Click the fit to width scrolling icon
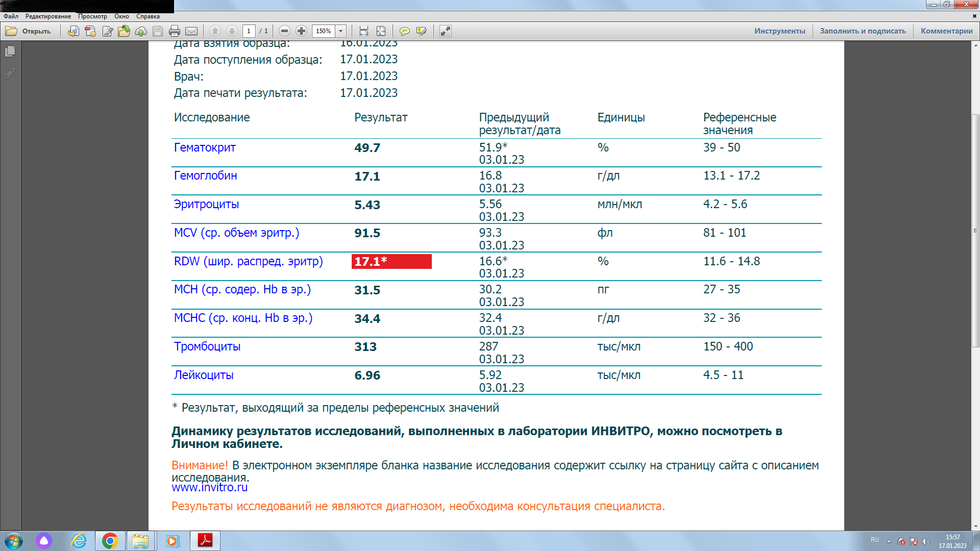 [364, 31]
